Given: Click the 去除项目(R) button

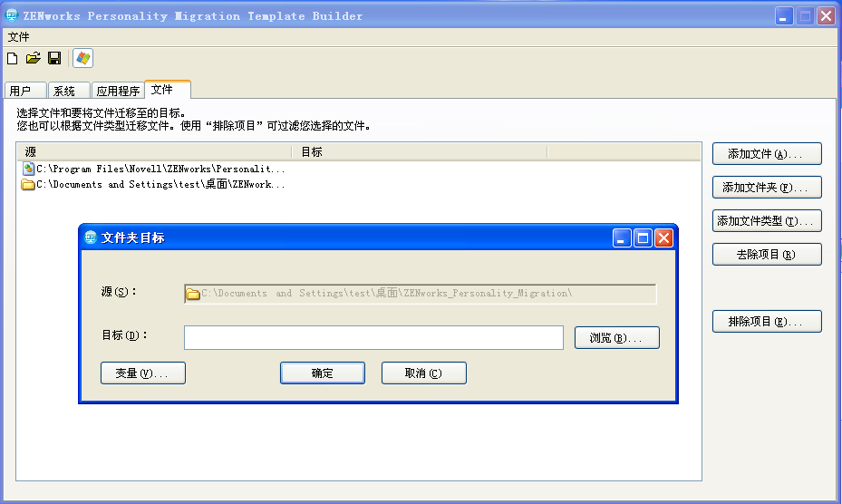Looking at the screenshot, I should pos(767,254).
